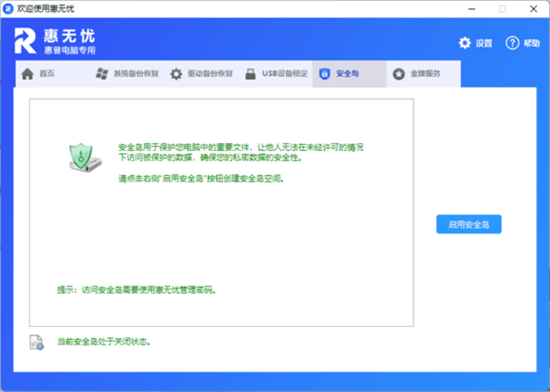Click the gear icon on 驱动备份恢复 tab

point(177,74)
